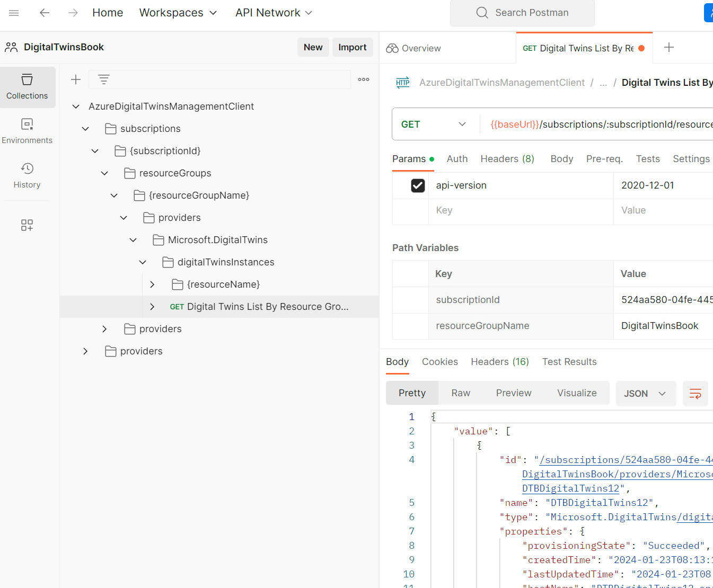Open the Collections sidebar panel

pyautogui.click(x=27, y=87)
